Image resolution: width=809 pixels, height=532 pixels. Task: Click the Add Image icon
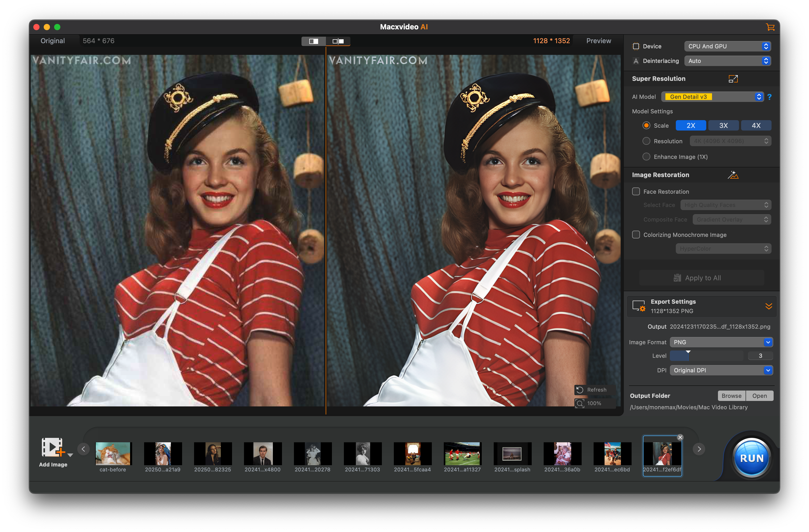(x=52, y=447)
